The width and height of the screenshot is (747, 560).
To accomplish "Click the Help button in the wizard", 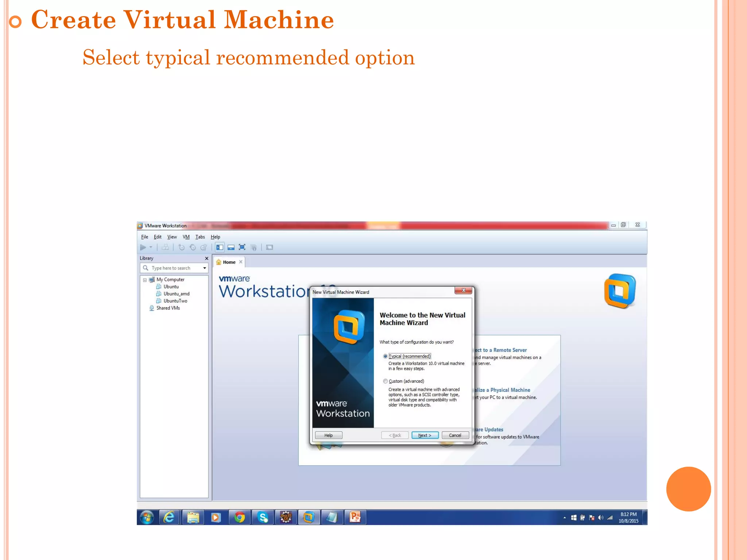I will pos(328,435).
